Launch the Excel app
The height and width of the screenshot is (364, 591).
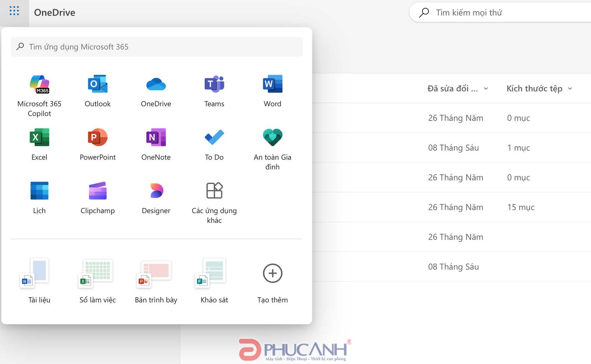point(39,138)
